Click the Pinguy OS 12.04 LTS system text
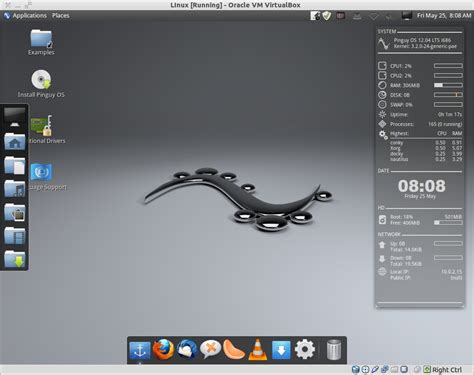474x375 pixels. click(x=422, y=40)
